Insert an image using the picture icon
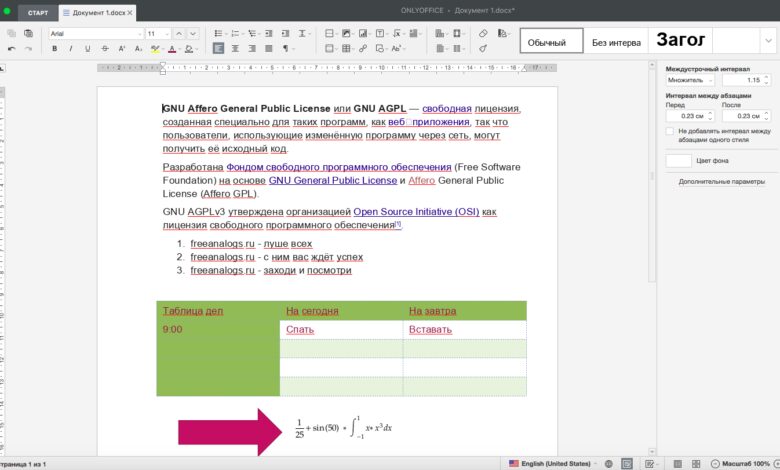Image resolution: width=780 pixels, height=470 pixels. coord(346,33)
